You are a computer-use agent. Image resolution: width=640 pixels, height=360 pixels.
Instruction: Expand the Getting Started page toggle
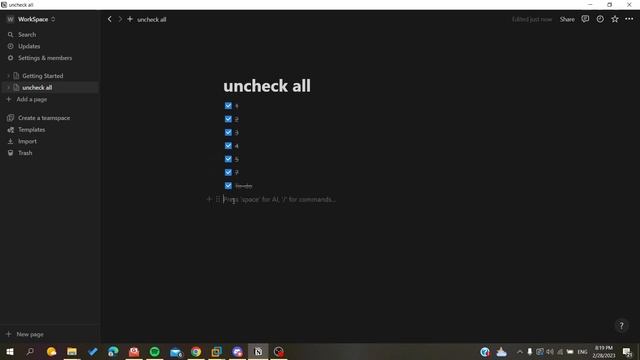[x=8, y=76]
